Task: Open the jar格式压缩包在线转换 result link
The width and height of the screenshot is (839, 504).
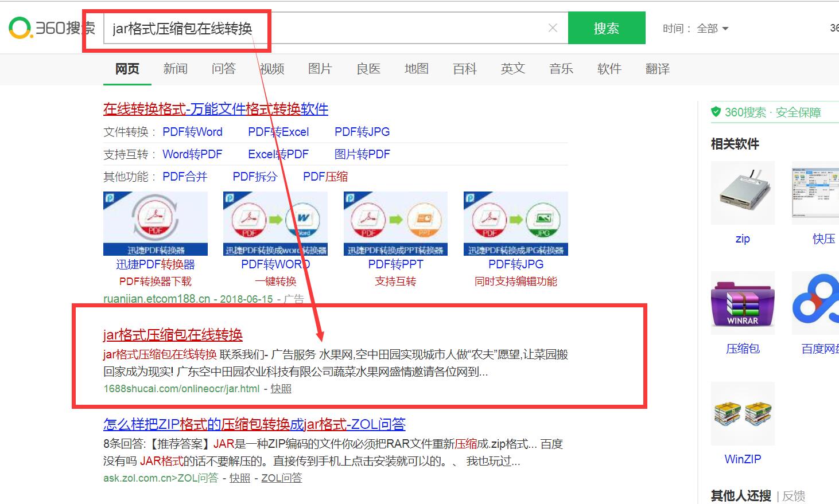Action: 173,335
